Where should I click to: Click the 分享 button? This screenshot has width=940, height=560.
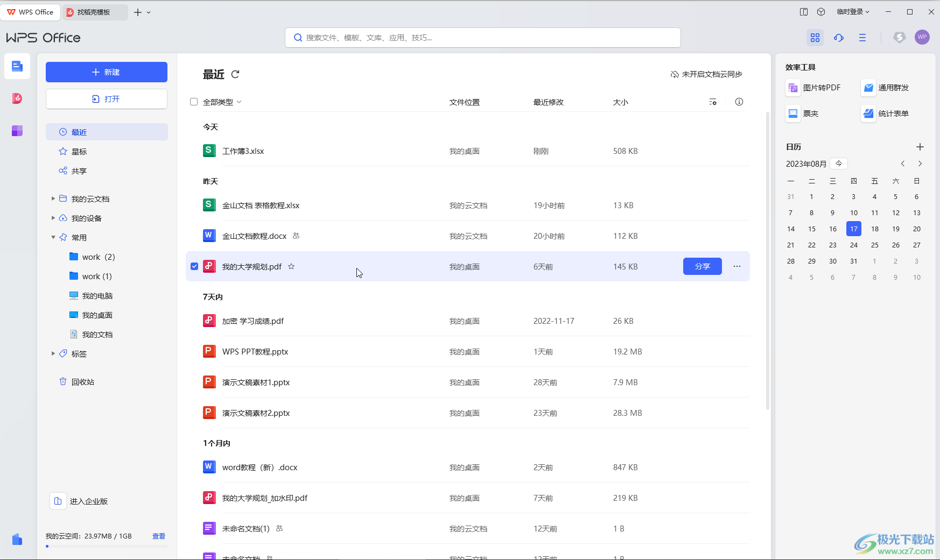tap(703, 266)
